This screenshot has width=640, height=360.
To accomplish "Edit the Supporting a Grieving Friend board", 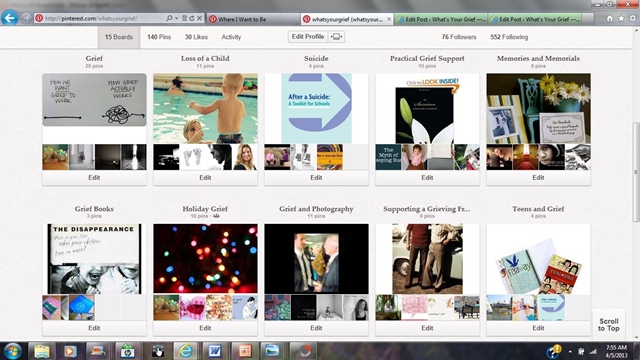I will [x=427, y=328].
